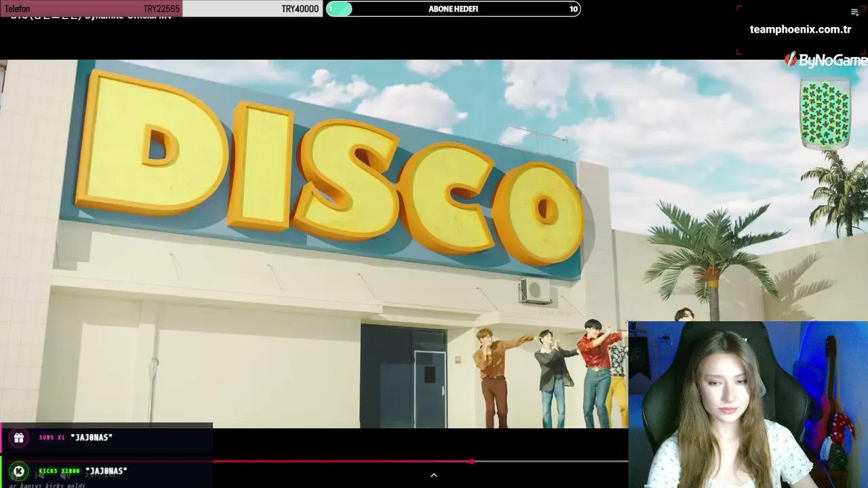Click the "JAJ0NAS" name in the KICKS X1000 alert

pos(106,471)
